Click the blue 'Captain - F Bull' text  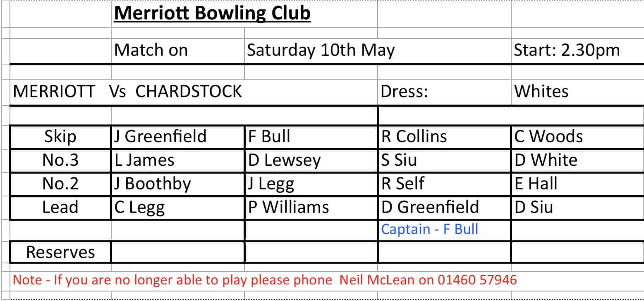click(429, 229)
